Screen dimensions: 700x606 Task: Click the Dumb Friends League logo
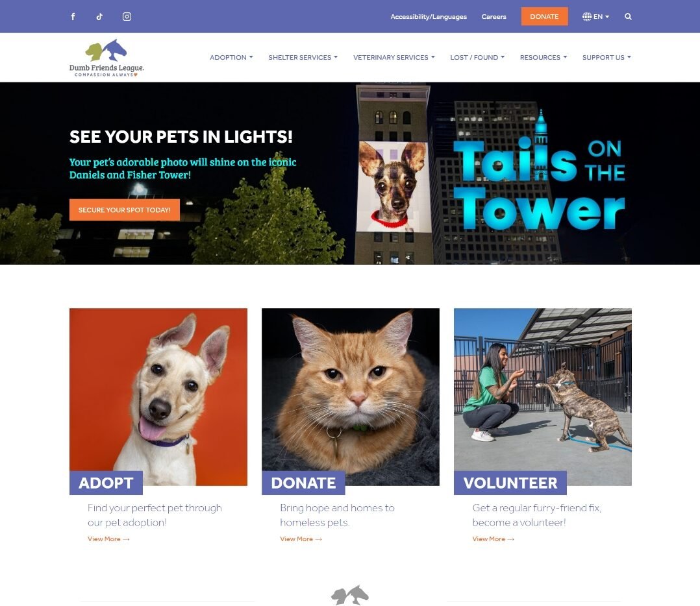106,58
